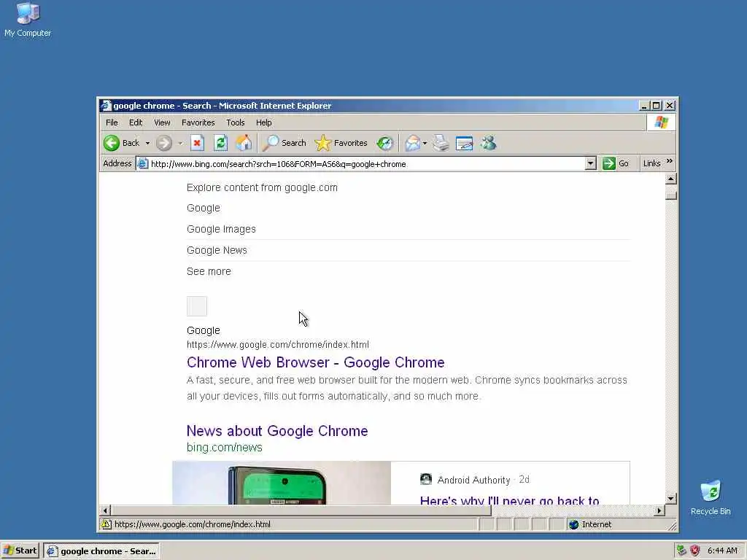Viewport: 747px width, 560px height.
Task: Click the Forward arrow button
Action: click(x=164, y=143)
